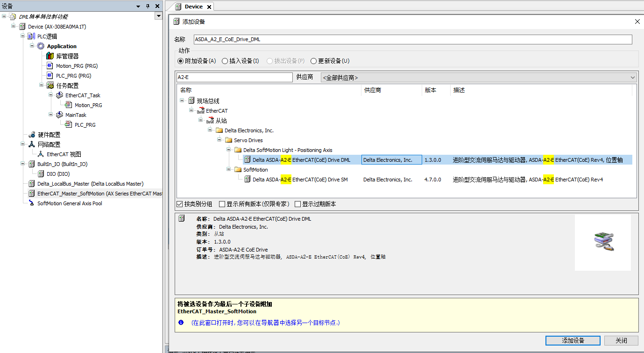
Task: Sort by the 供应商 column header
Action: pyautogui.click(x=392, y=90)
